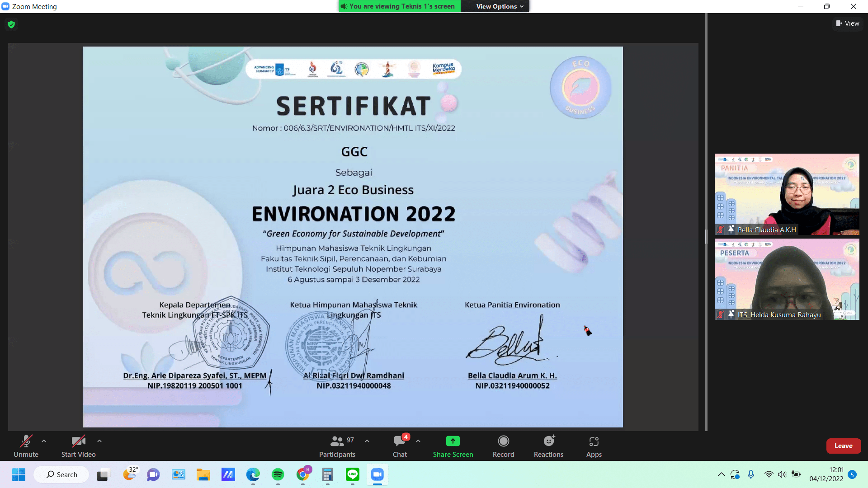Image resolution: width=868 pixels, height=488 pixels.
Task: Open the Apps panel
Action: pyautogui.click(x=594, y=446)
